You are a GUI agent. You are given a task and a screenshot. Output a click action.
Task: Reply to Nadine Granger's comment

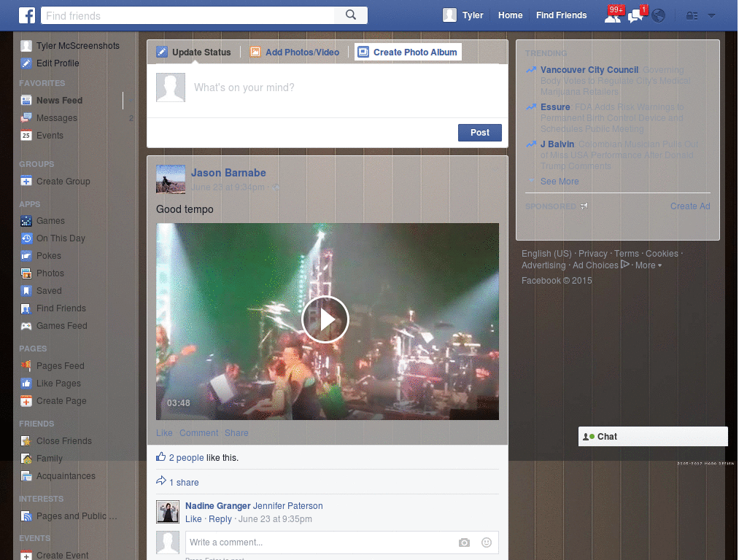(x=220, y=519)
